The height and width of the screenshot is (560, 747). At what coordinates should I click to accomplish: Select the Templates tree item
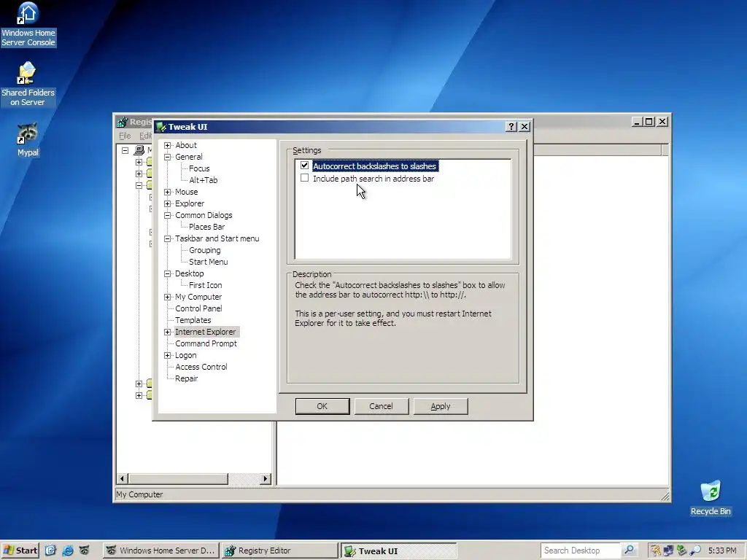coord(193,320)
